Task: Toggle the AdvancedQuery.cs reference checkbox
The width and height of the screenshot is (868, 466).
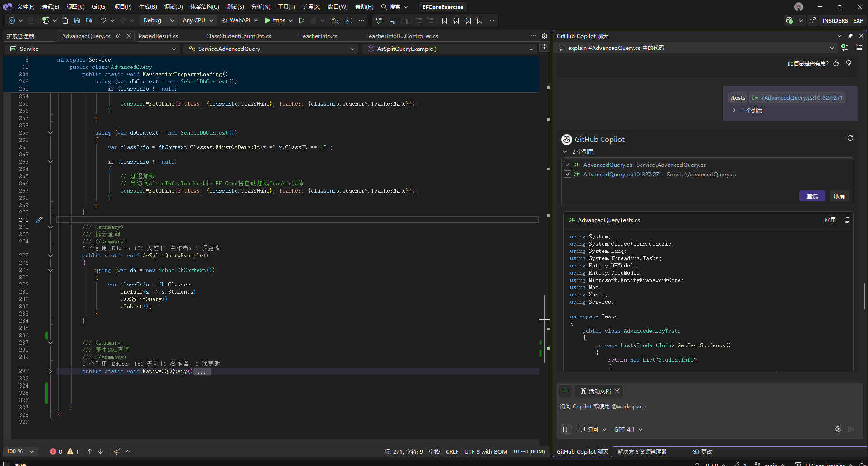Action: pyautogui.click(x=568, y=165)
